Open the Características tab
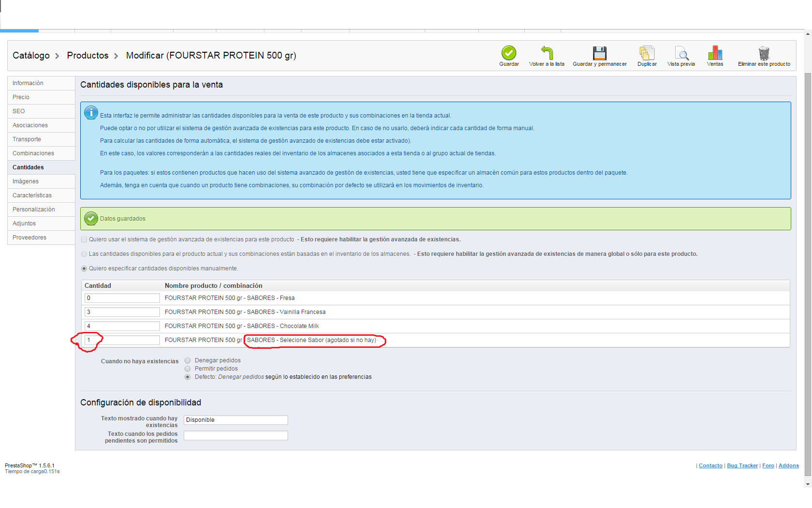The height and width of the screenshot is (508, 812). [41, 195]
